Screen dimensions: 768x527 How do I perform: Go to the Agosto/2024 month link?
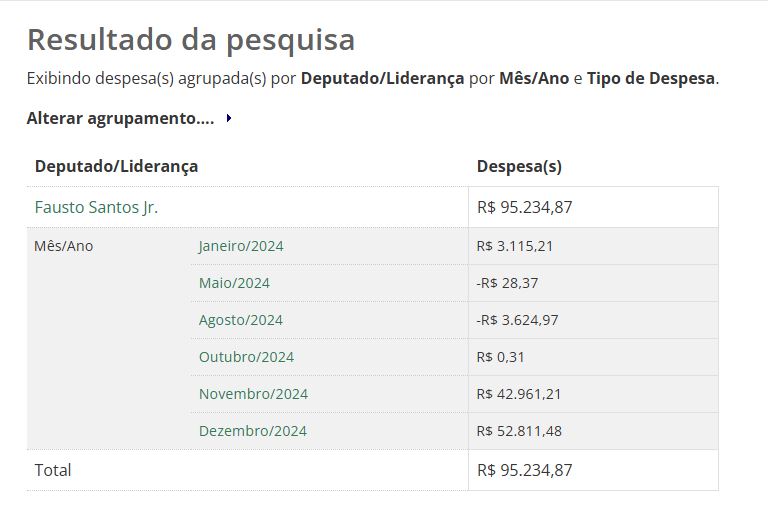coord(240,320)
